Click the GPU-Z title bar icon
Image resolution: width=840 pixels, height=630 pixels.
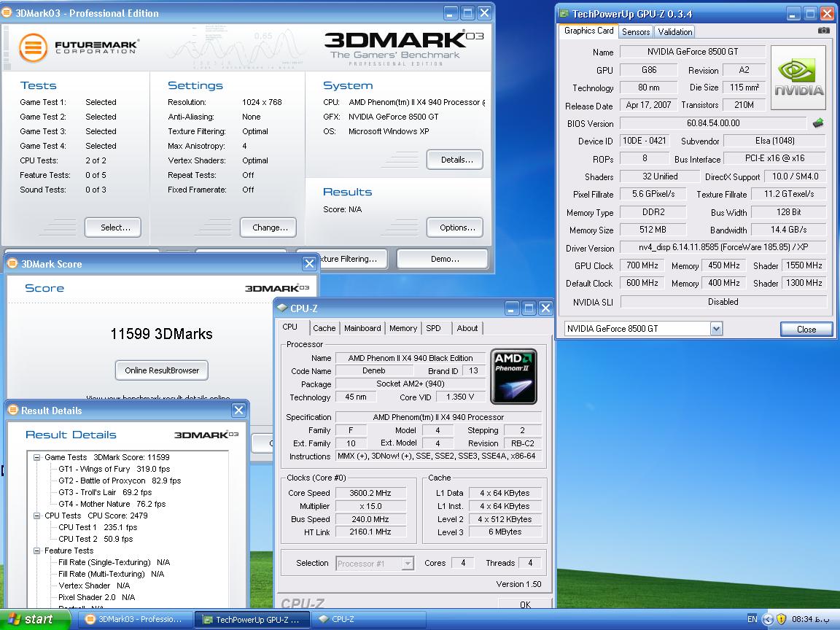(564, 14)
